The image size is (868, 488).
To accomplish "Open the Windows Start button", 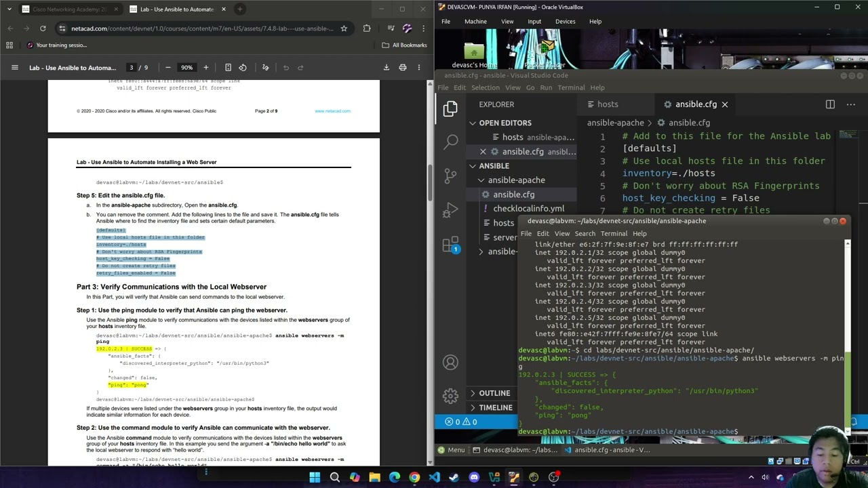I will point(315,477).
